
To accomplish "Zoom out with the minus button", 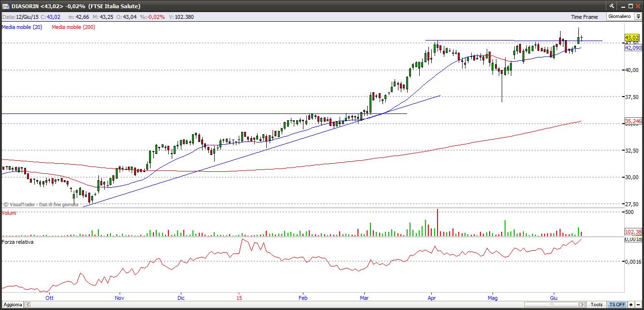I will [638, 305].
